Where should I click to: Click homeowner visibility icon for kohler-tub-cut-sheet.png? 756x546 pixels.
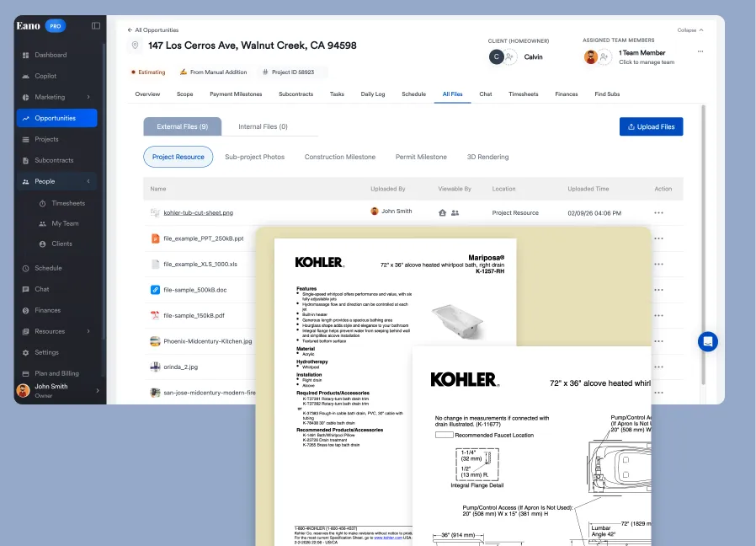pos(442,213)
